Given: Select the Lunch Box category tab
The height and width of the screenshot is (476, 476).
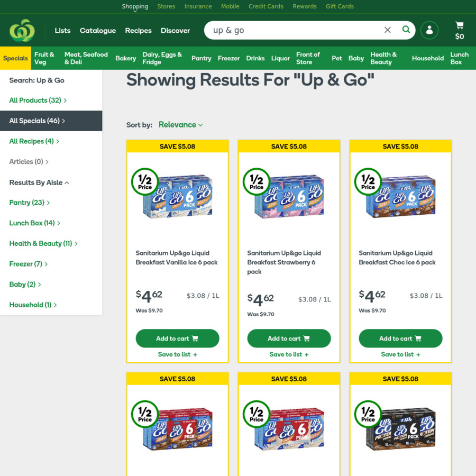Looking at the screenshot, I should [x=459, y=58].
